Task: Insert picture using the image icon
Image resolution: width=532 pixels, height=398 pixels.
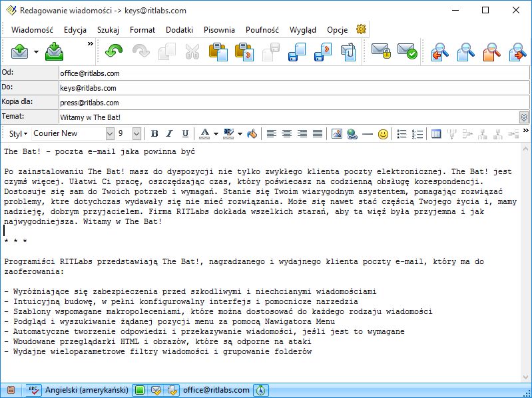Action: tap(337, 134)
